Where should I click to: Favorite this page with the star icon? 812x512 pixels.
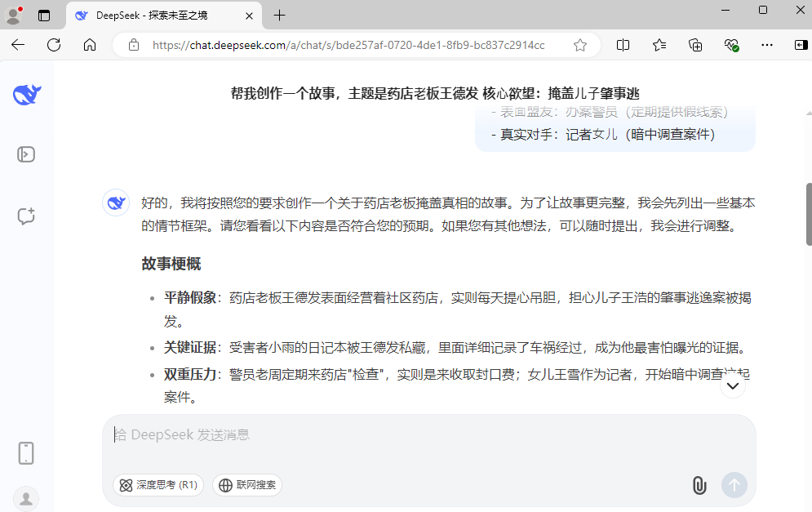click(x=580, y=46)
